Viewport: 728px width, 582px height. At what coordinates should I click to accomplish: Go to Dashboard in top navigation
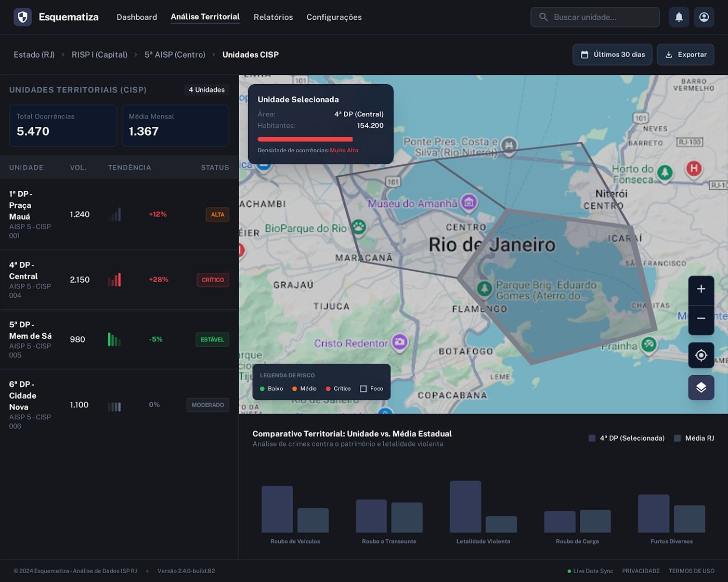(x=137, y=17)
